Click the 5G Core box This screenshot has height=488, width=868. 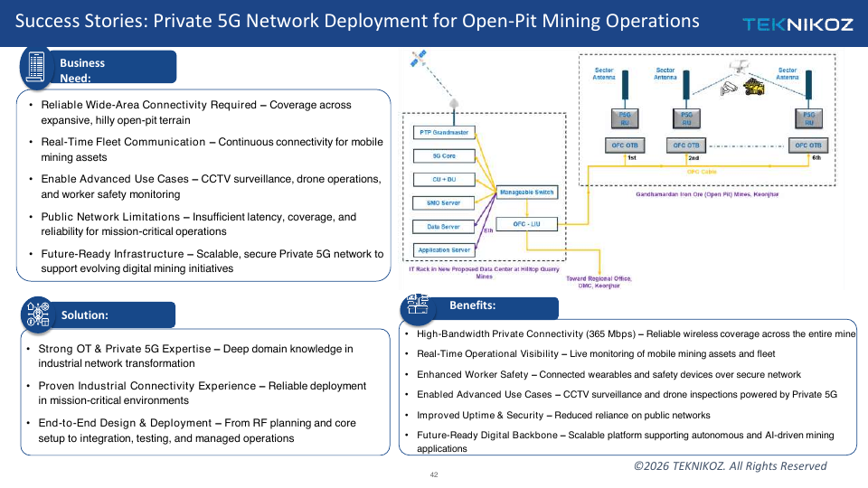pos(444,156)
